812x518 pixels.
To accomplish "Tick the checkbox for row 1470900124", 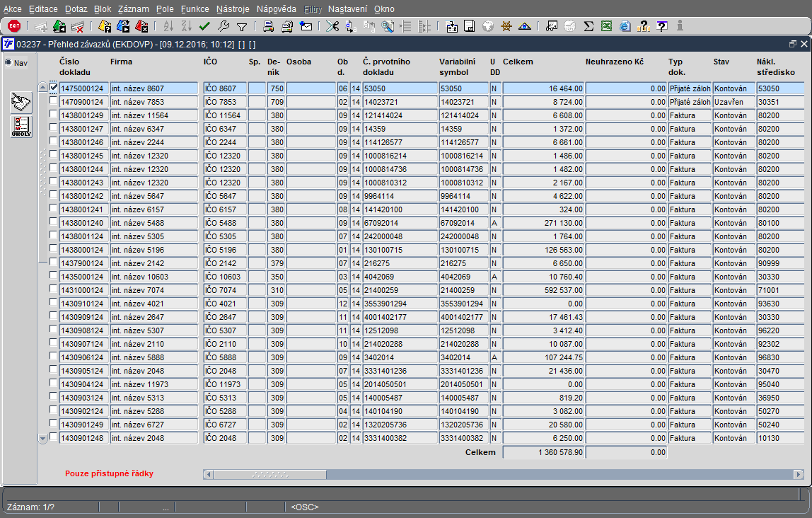I will pos(54,101).
